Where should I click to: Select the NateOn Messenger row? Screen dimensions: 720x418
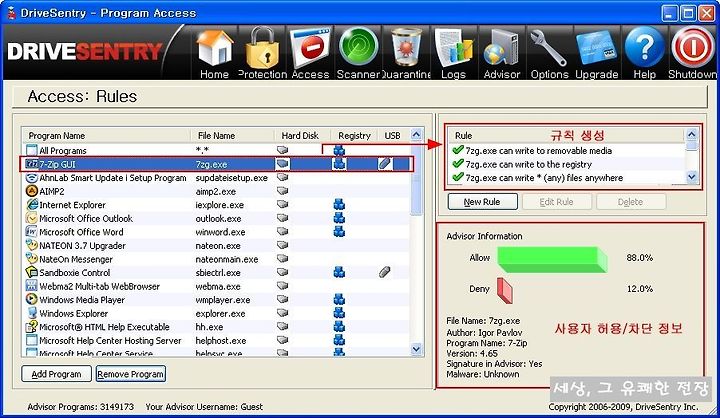point(216,259)
